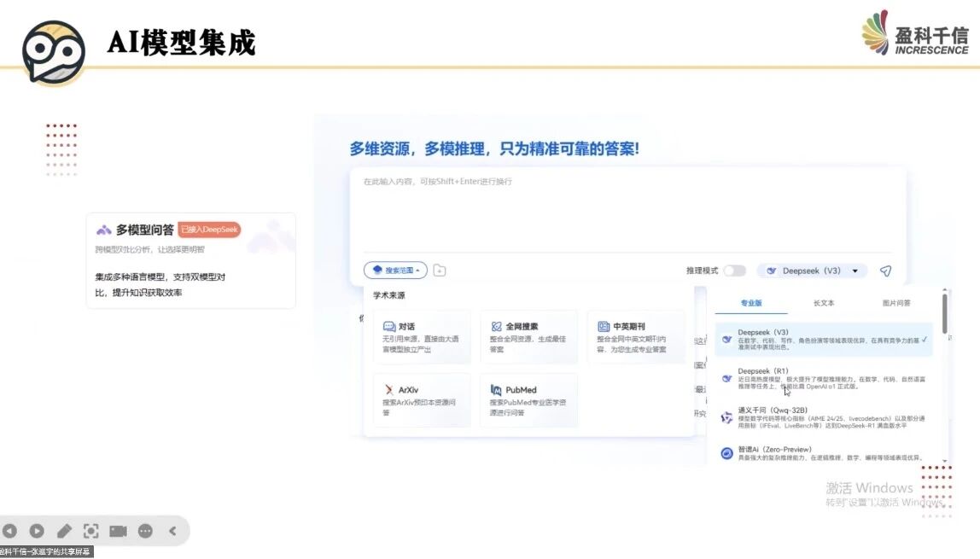Choose Deepseek (R1) in model list

(824, 378)
